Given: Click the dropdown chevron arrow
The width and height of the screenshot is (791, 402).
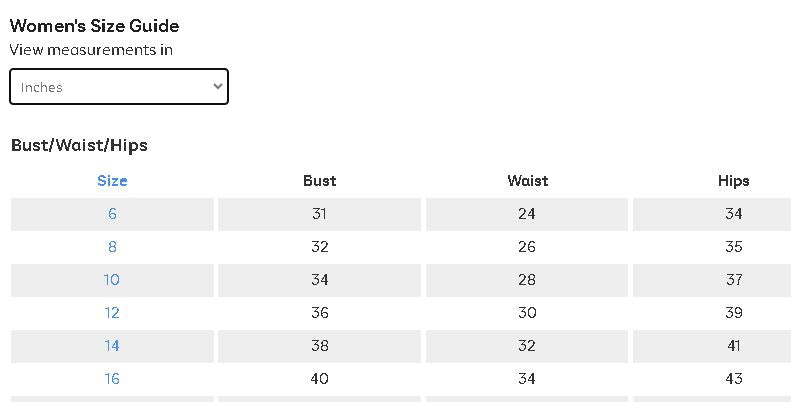Looking at the screenshot, I should pyautogui.click(x=218, y=86).
